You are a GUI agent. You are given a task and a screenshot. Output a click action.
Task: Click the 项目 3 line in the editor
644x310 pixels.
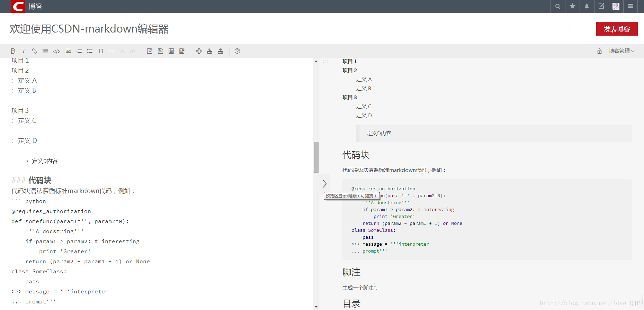click(x=20, y=111)
